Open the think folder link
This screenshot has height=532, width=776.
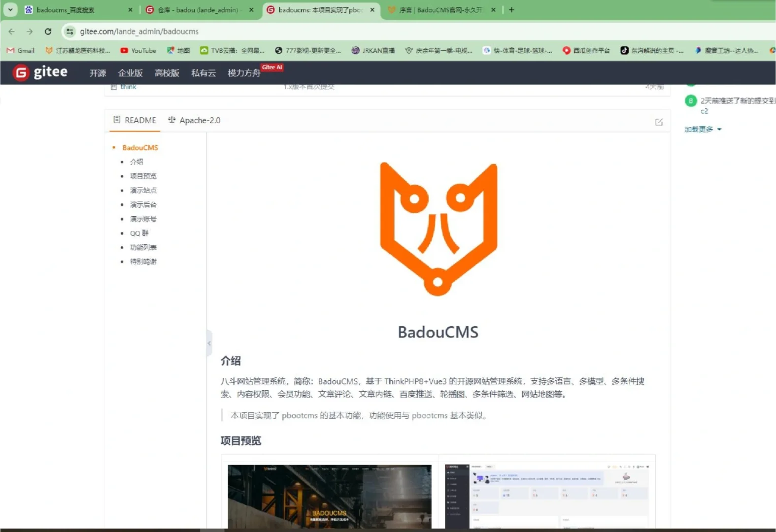(128, 87)
